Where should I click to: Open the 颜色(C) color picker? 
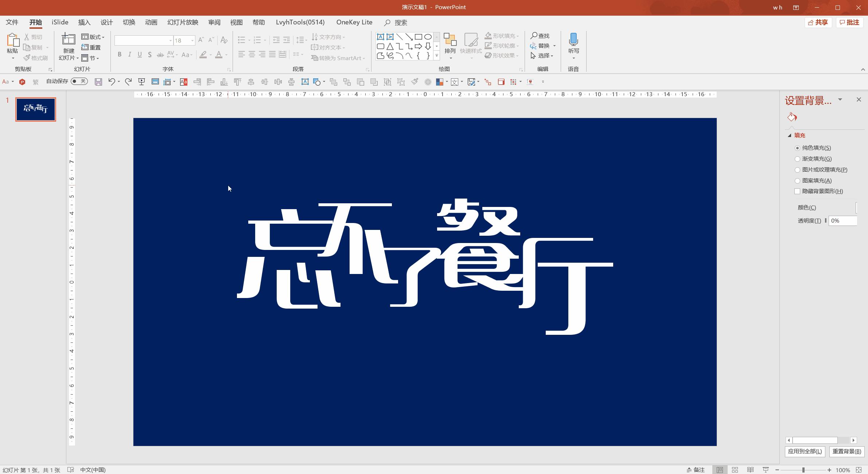tap(857, 207)
